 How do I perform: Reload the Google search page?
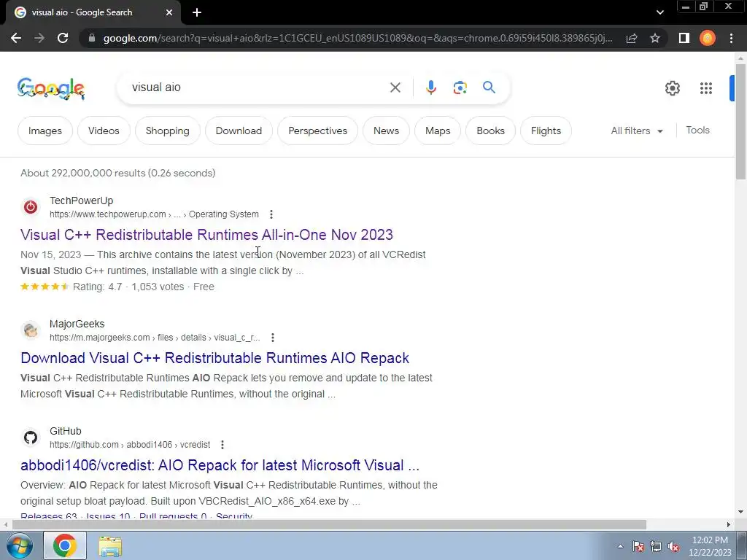coord(63,38)
